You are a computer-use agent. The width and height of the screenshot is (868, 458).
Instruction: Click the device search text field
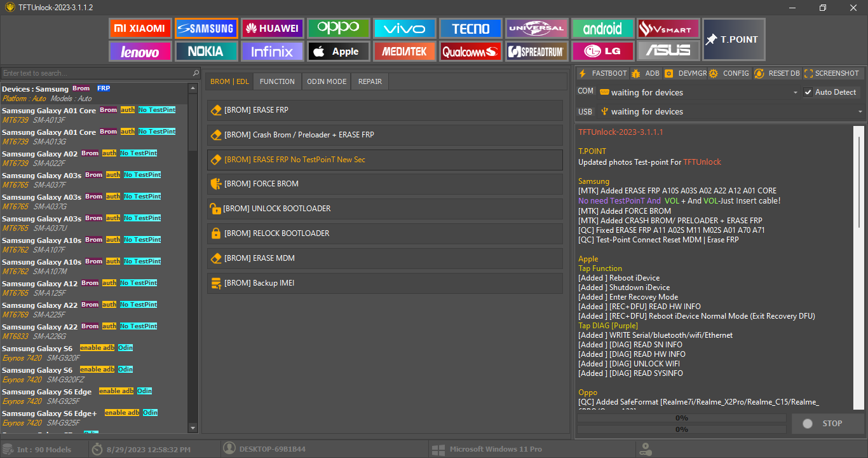(x=97, y=73)
